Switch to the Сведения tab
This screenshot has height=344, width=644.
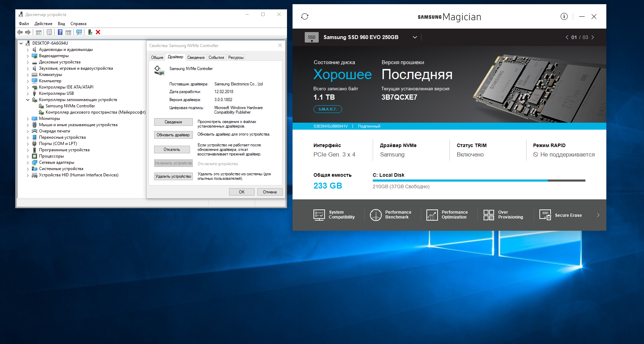point(196,58)
